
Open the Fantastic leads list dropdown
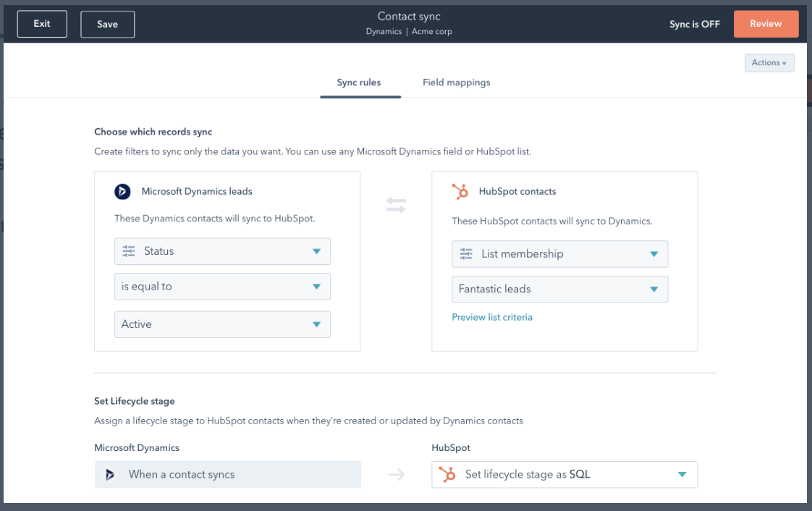(559, 289)
